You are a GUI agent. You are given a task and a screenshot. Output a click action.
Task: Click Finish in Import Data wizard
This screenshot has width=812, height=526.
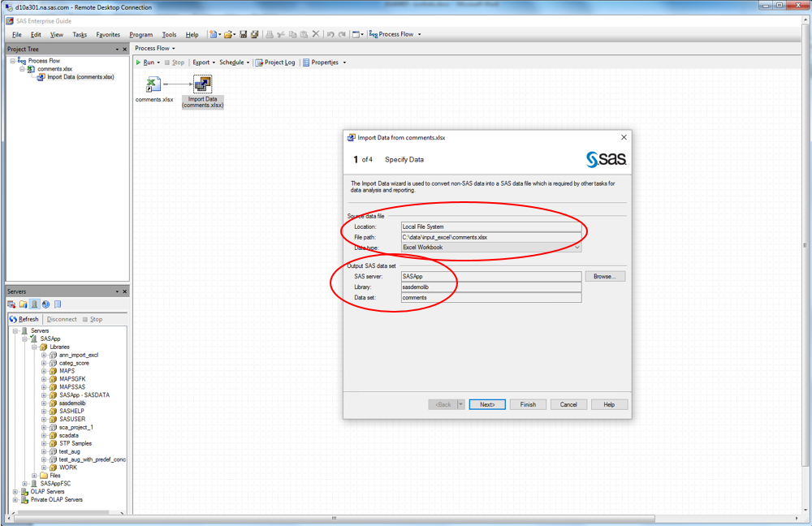528,404
